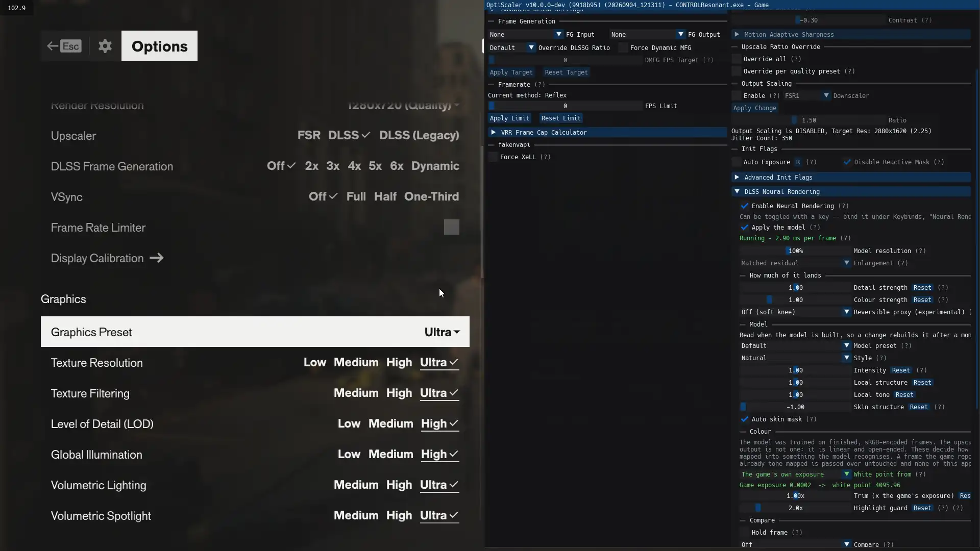The width and height of the screenshot is (980, 551).
Task: Toggle Auto Exposure checkbox
Action: pyautogui.click(x=737, y=162)
